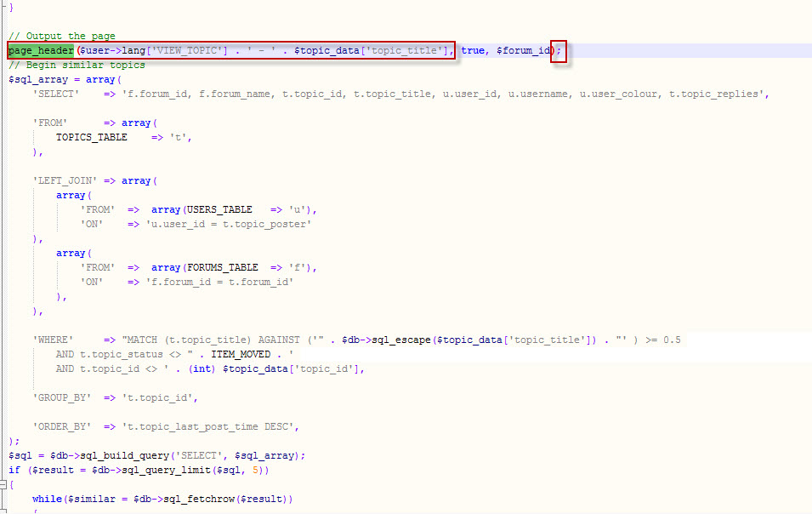Click the 'f.forum_id = t.forum_id' join condition

(219, 282)
